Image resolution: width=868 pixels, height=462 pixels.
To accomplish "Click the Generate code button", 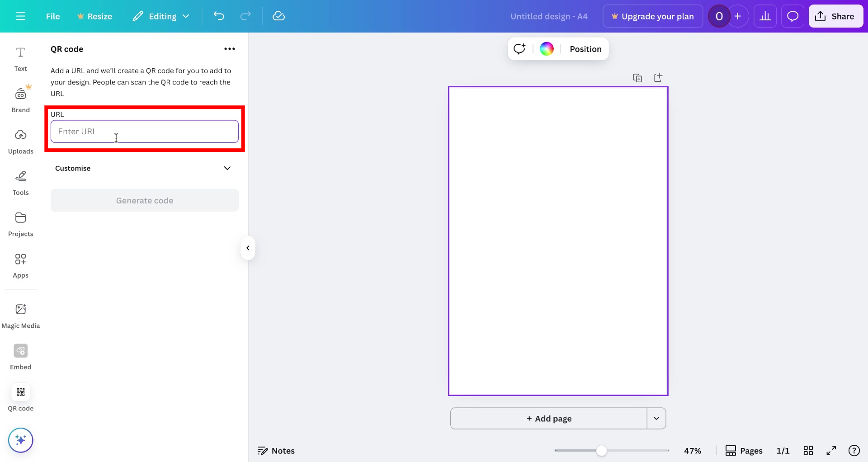I will coord(144,200).
